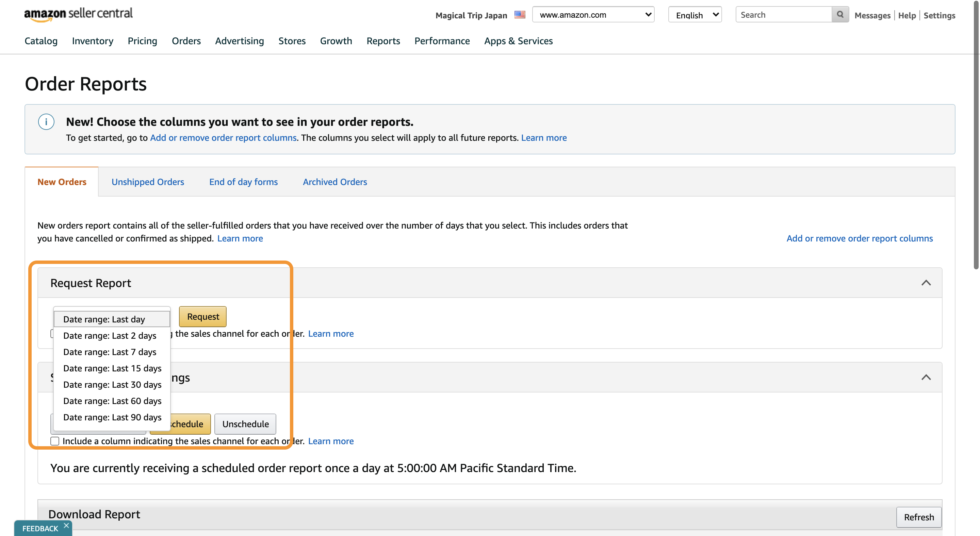Open the Reports menu
The height and width of the screenshot is (536, 980).
click(383, 41)
